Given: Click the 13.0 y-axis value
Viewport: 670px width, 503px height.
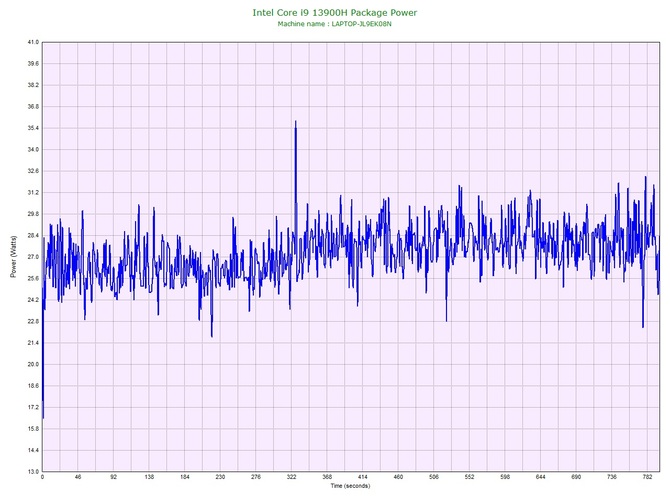Looking at the screenshot, I should 33,472.
